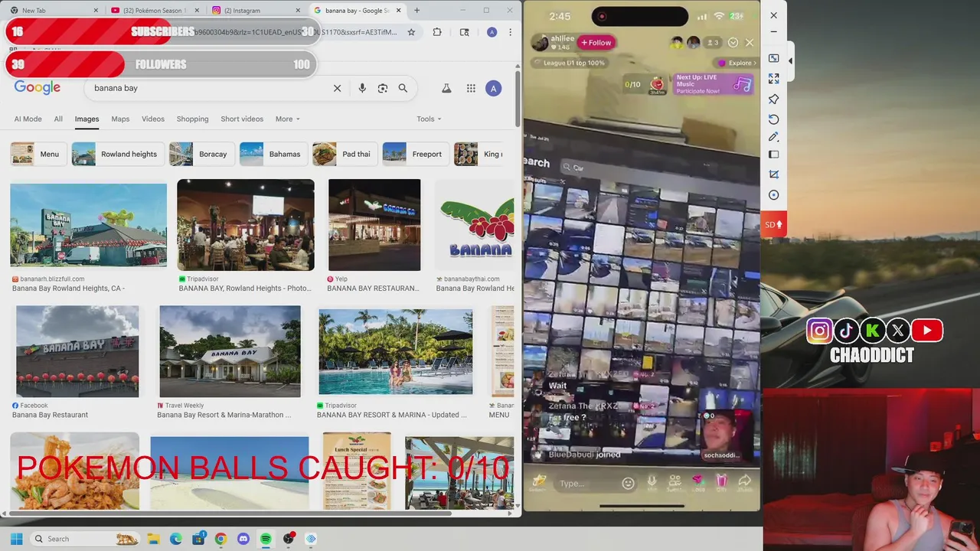Open a new Chrome tab with plus
The image size is (980, 551).
tap(416, 10)
